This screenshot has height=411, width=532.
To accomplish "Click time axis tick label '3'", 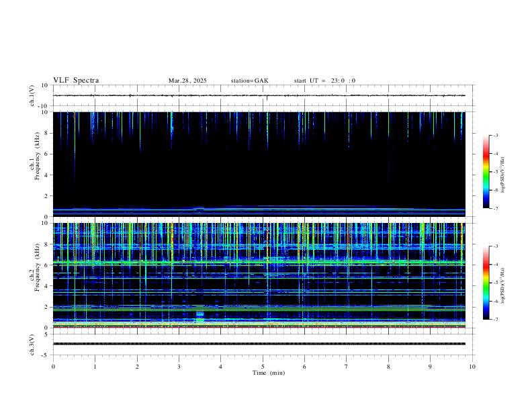I will [x=179, y=367].
